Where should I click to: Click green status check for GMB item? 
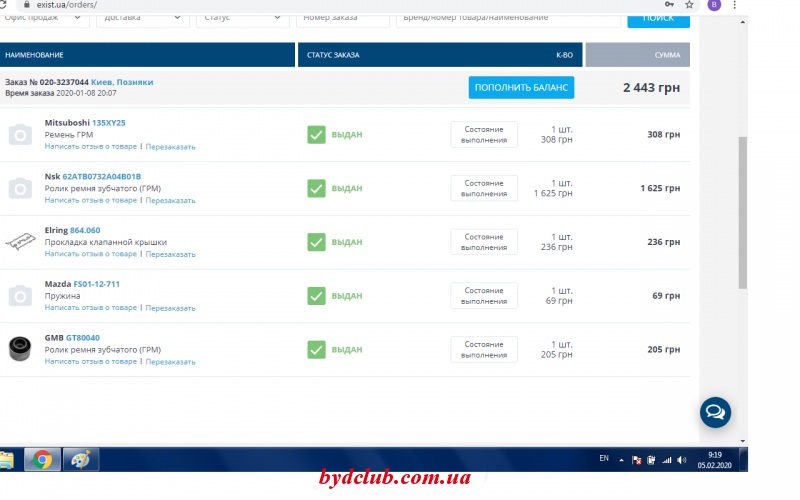tap(316, 349)
